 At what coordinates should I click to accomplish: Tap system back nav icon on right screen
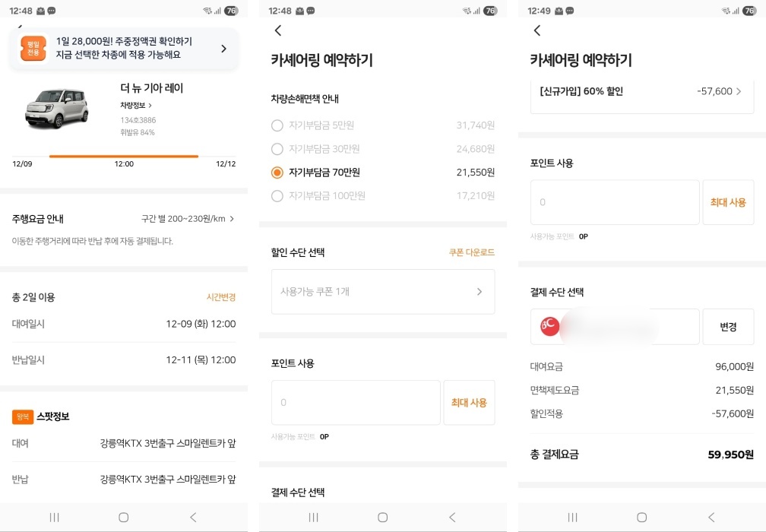(x=711, y=517)
